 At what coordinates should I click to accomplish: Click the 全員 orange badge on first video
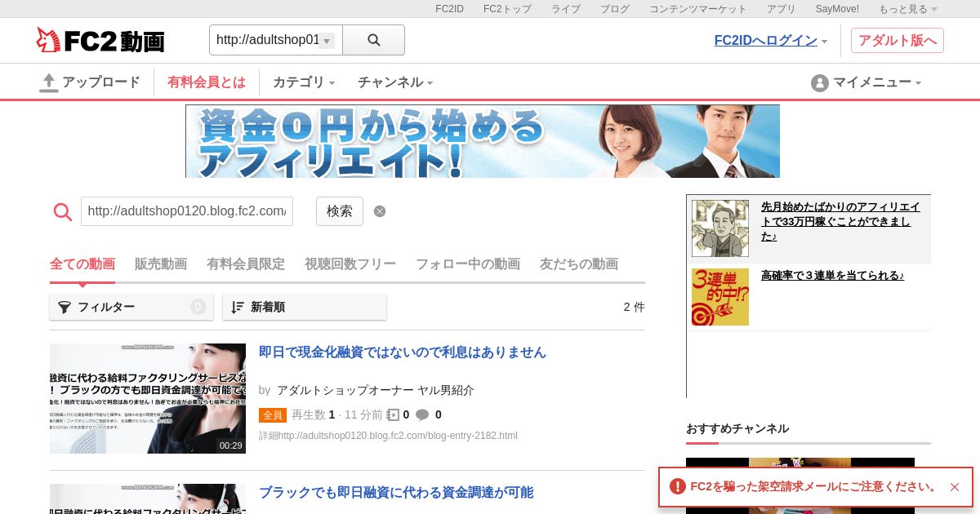coord(273,415)
